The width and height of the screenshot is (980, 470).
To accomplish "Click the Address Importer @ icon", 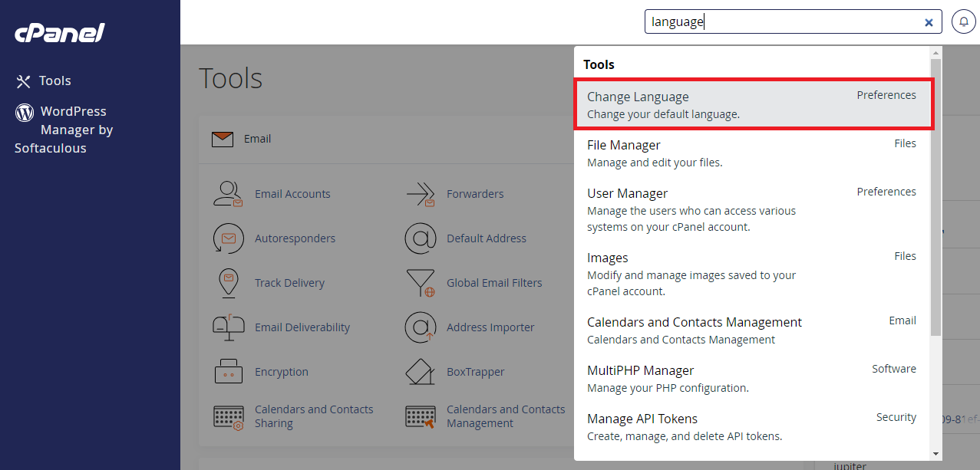I will coord(421,327).
